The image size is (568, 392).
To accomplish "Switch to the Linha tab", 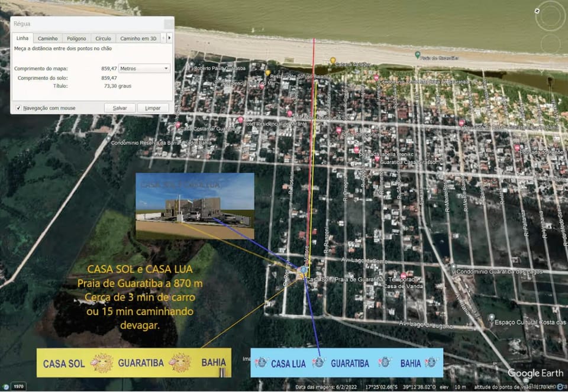I will (x=22, y=38).
